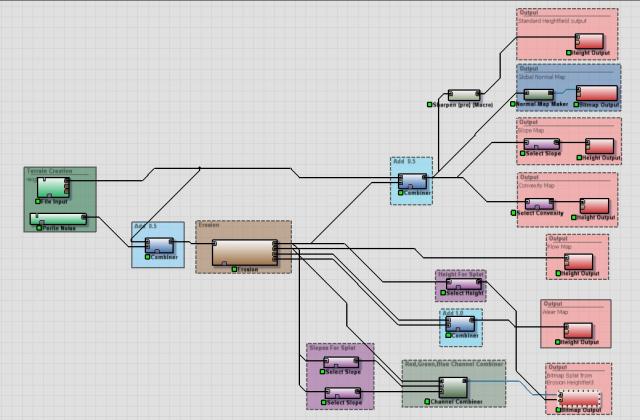Click the Erosion group title label
This screenshot has height=420, width=640.
(x=209, y=225)
